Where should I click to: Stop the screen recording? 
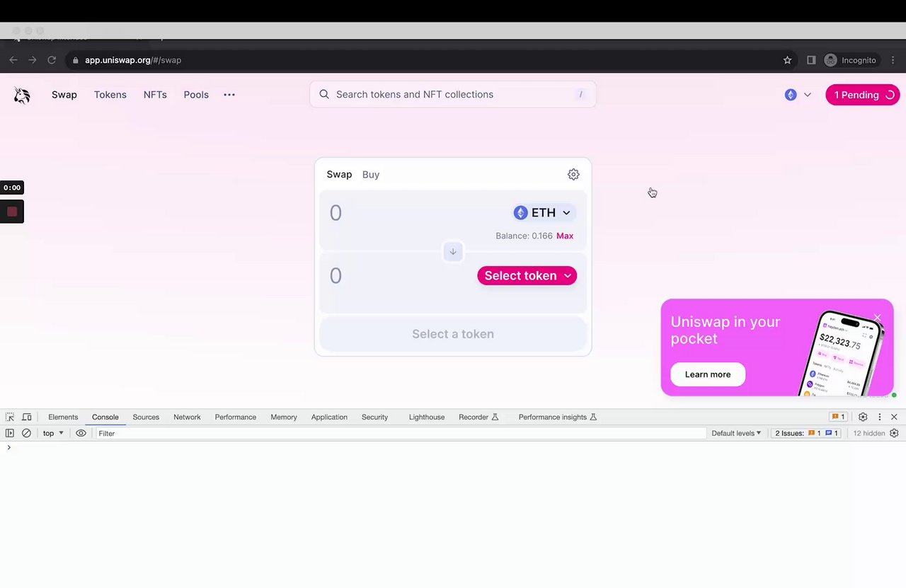tap(12, 212)
